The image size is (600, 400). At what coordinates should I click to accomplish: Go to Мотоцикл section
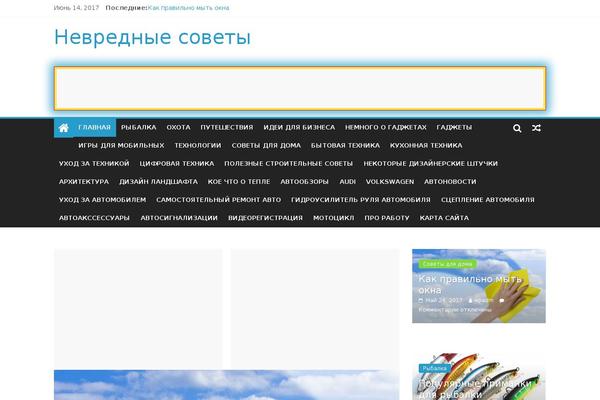point(333,218)
